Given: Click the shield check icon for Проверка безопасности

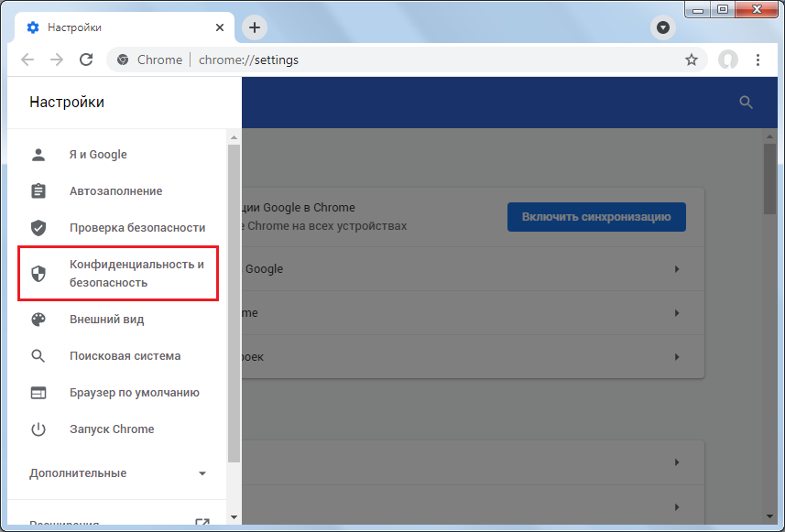Looking at the screenshot, I should pyautogui.click(x=38, y=227).
